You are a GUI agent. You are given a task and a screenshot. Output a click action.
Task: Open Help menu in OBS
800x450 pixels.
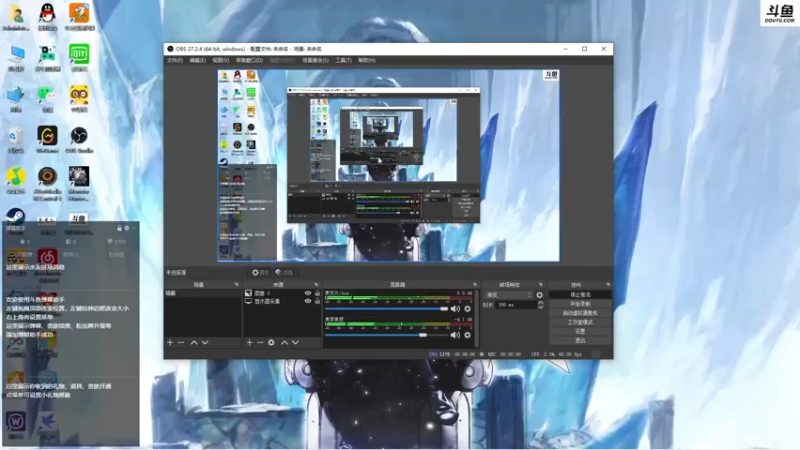(366, 60)
